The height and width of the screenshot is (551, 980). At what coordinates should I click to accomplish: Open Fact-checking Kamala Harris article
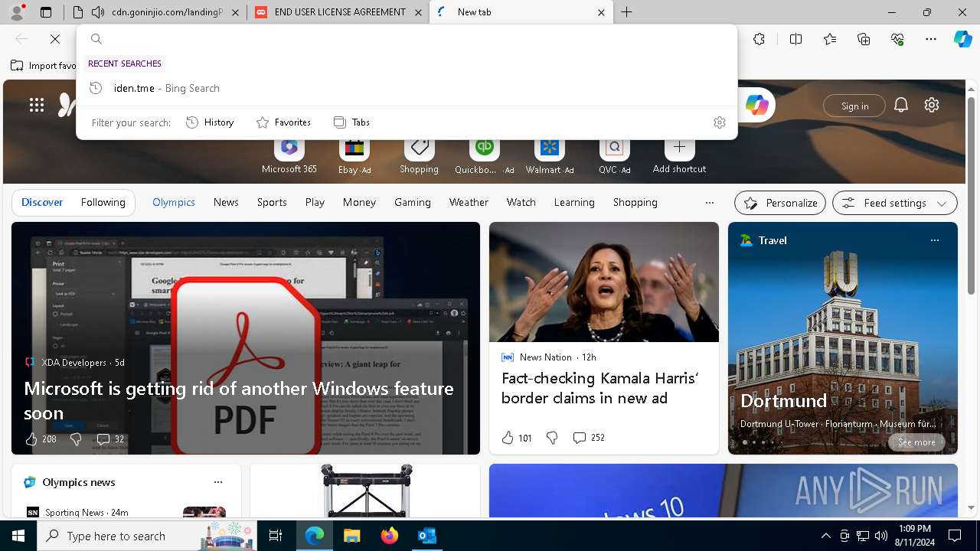coord(599,388)
